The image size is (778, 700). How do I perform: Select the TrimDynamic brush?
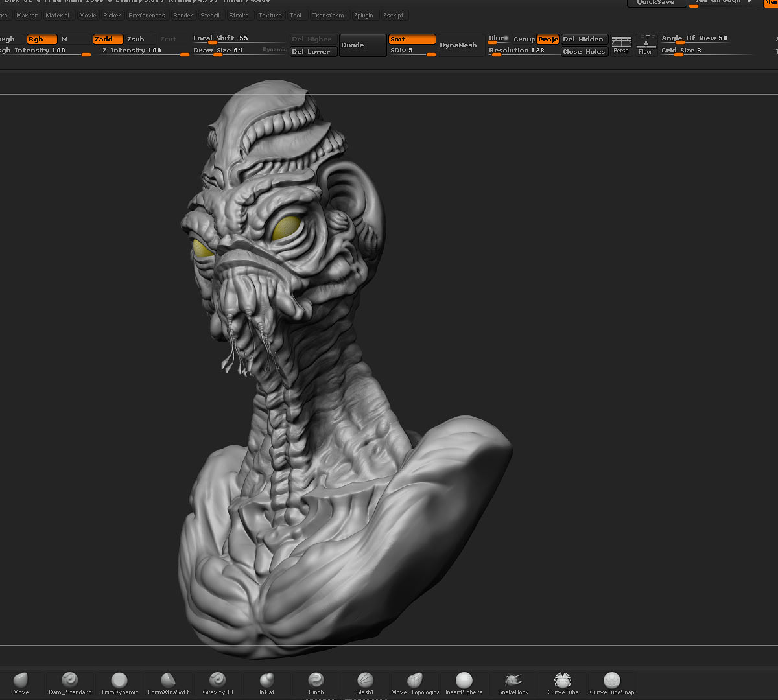(x=119, y=683)
